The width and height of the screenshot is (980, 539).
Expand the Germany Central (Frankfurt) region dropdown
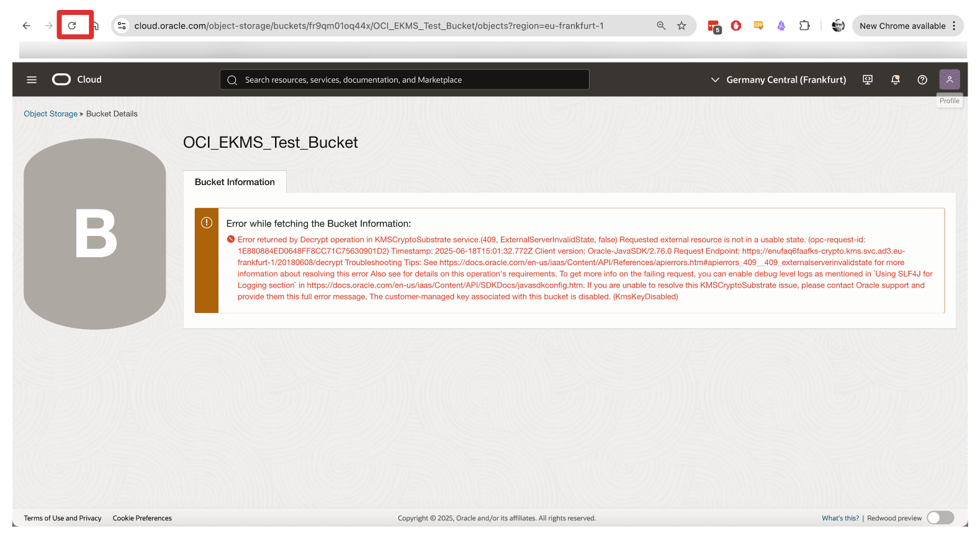pyautogui.click(x=778, y=79)
